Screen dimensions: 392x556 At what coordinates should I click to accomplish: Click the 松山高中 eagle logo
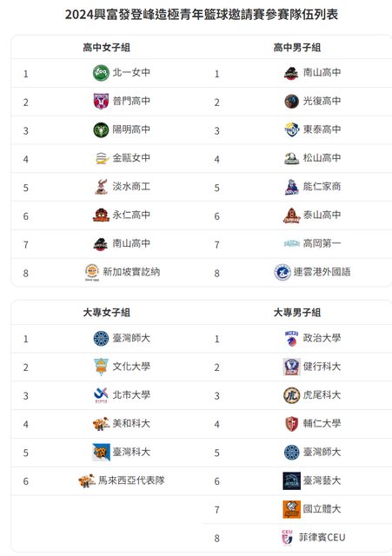(291, 158)
